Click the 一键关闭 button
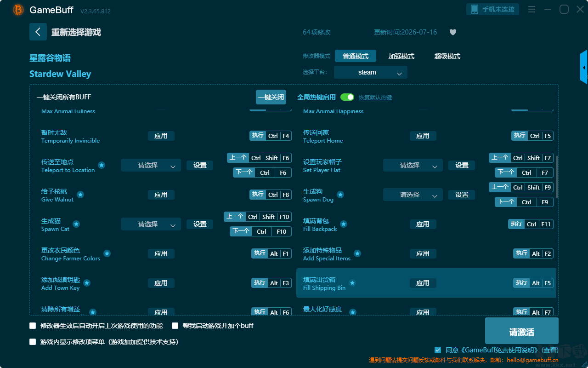Viewport: 588px width, 368px height. point(271,97)
